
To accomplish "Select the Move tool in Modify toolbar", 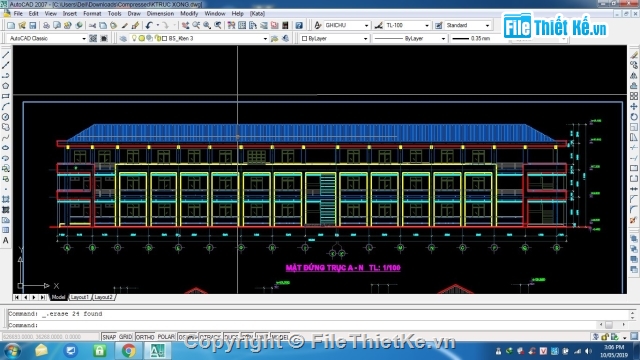I will 633,107.
